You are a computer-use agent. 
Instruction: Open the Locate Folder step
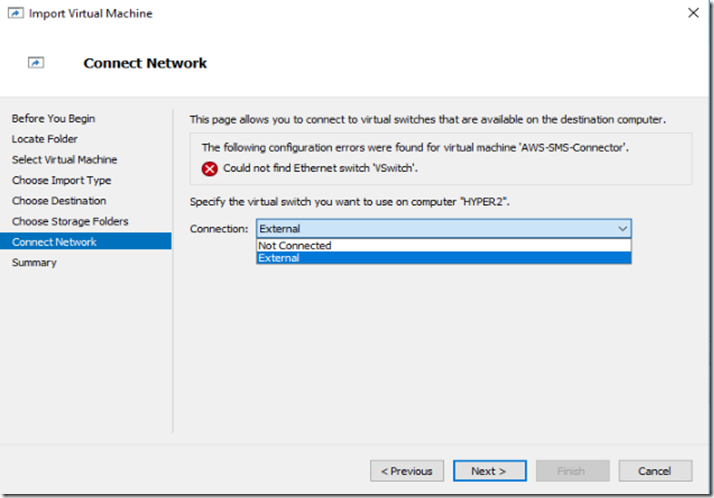45,139
